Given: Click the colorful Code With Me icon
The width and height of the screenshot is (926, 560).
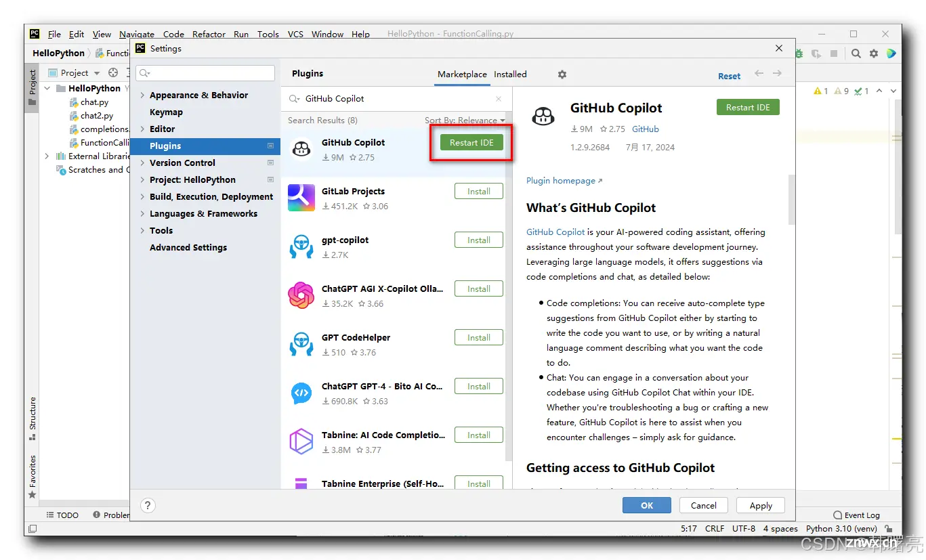Looking at the screenshot, I should pyautogui.click(x=891, y=53).
